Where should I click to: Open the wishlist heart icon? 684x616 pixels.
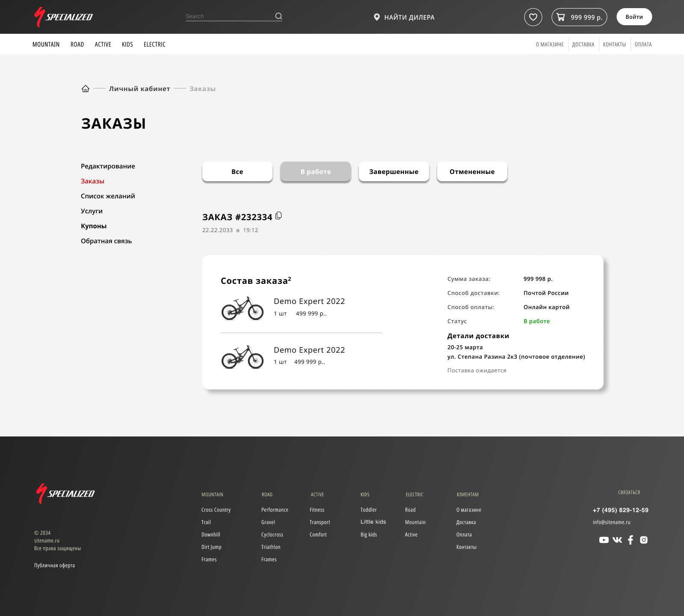tap(533, 17)
